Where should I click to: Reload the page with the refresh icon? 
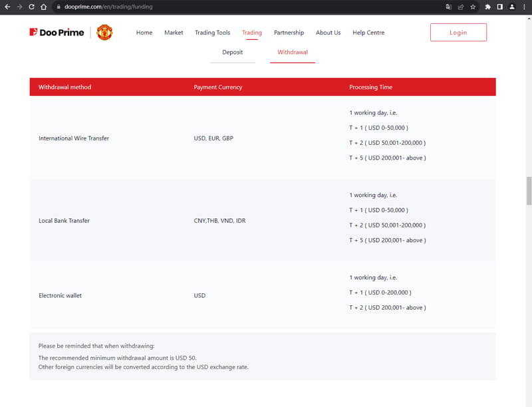click(31, 7)
